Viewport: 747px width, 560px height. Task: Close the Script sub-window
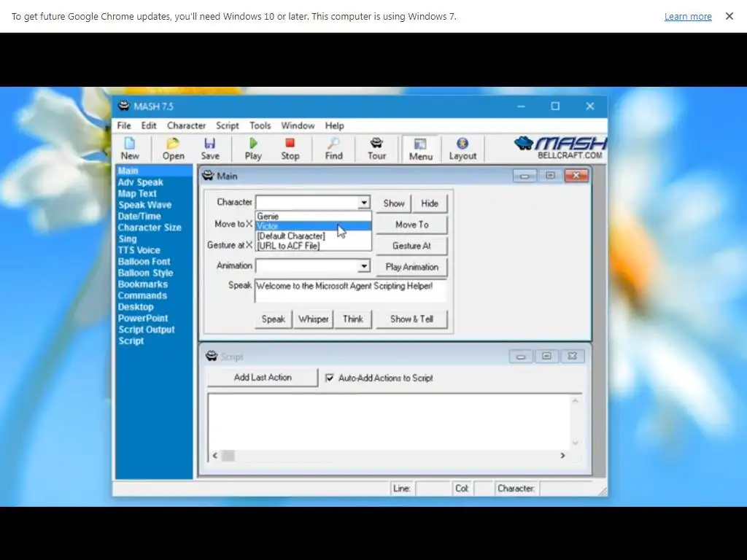point(572,356)
